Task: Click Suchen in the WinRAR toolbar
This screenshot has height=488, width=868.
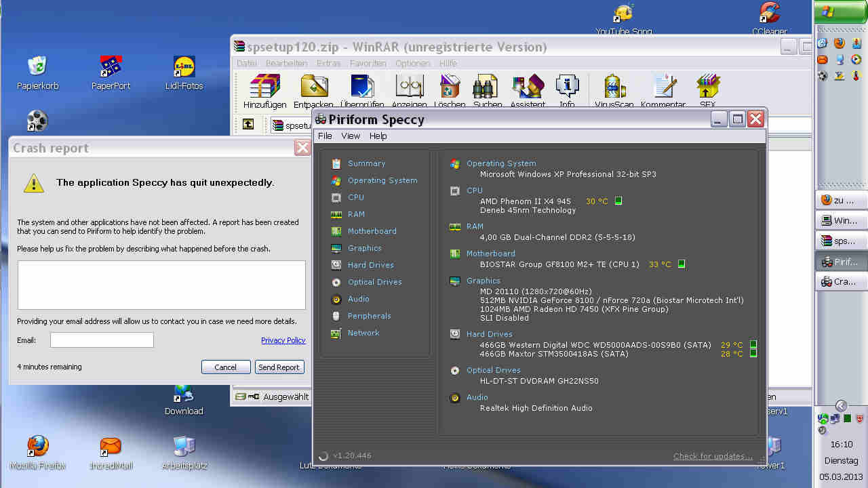Action: coord(488,91)
